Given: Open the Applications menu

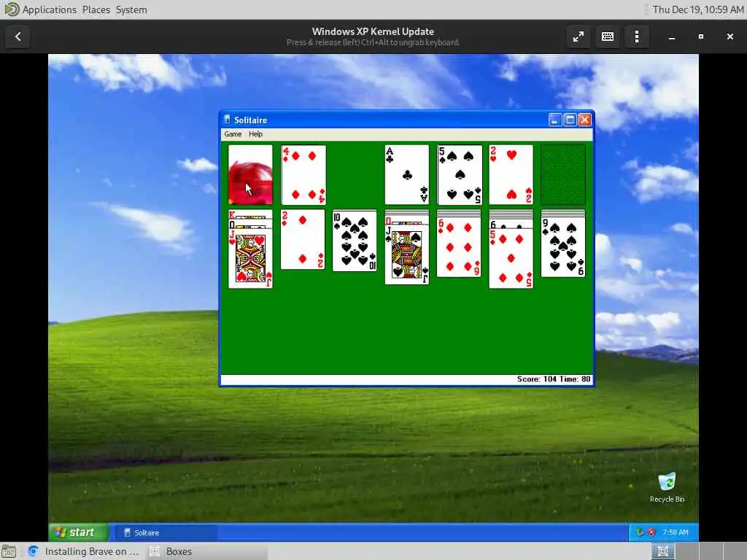Looking at the screenshot, I should pos(50,9).
